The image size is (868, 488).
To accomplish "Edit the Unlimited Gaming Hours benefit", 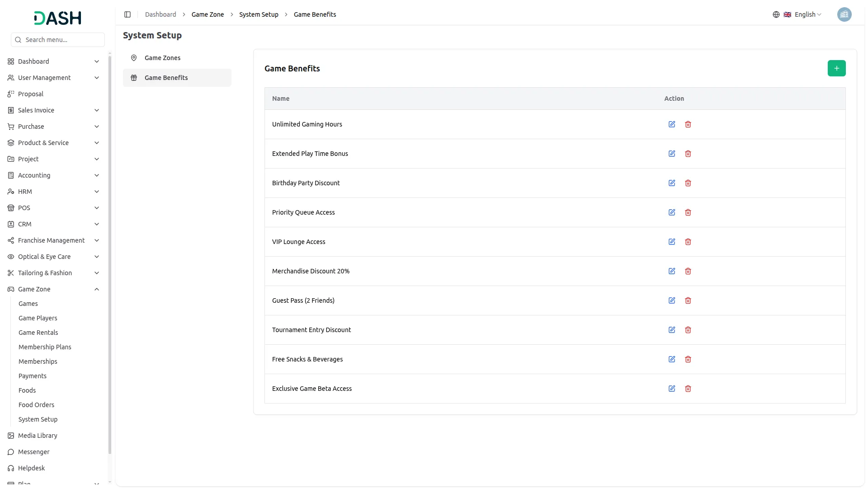I will pos(672,124).
